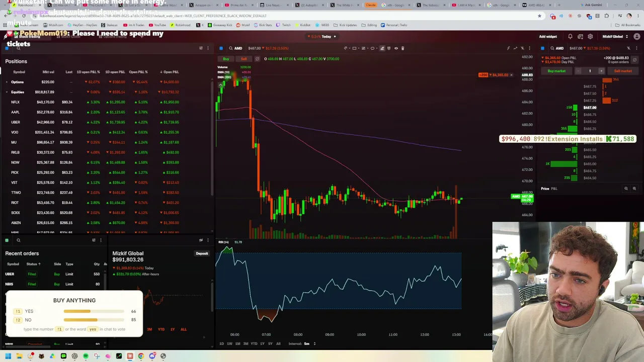Switch to the P&L tab in the order ladder

coord(554,189)
